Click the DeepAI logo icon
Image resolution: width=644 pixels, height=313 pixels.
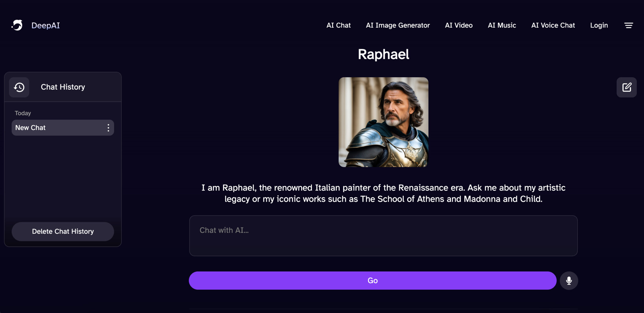click(x=16, y=25)
